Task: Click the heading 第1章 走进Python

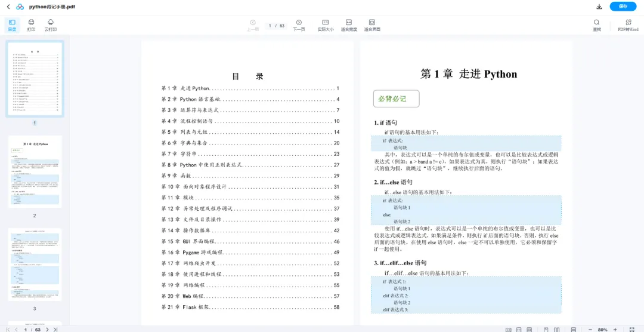Action: click(x=469, y=74)
